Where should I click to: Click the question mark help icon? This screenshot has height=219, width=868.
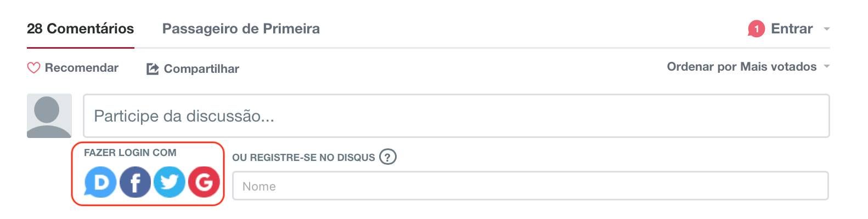[388, 157]
